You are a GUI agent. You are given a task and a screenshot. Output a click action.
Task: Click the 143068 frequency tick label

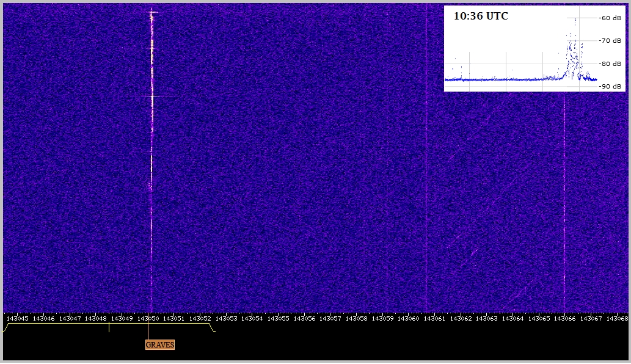617,319
